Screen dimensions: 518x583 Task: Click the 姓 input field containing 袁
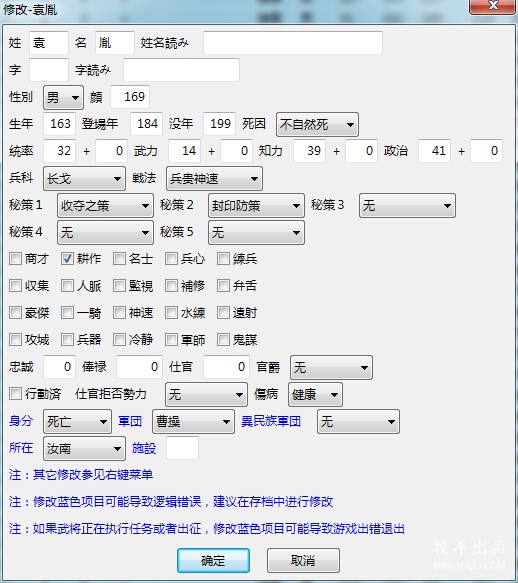click(49, 43)
